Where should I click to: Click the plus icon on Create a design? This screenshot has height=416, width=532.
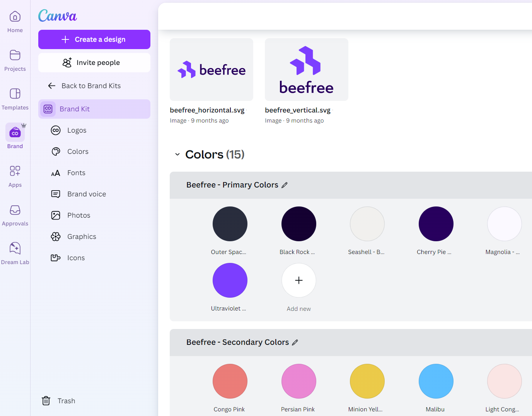tap(65, 39)
